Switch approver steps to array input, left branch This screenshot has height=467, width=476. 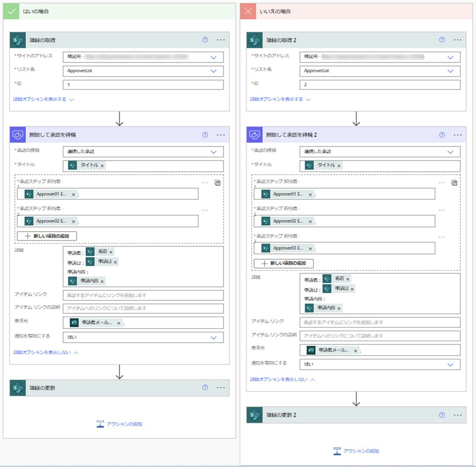(x=217, y=183)
